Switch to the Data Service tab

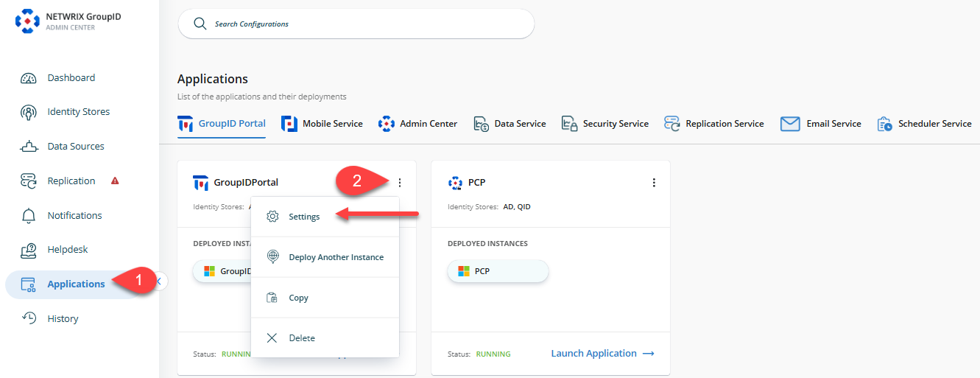pyautogui.click(x=510, y=124)
